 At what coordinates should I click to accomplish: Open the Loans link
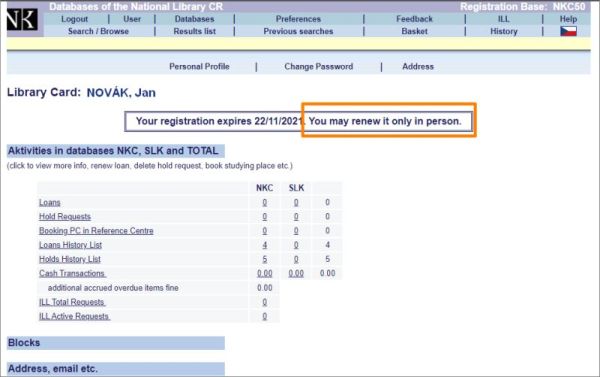tap(50, 202)
